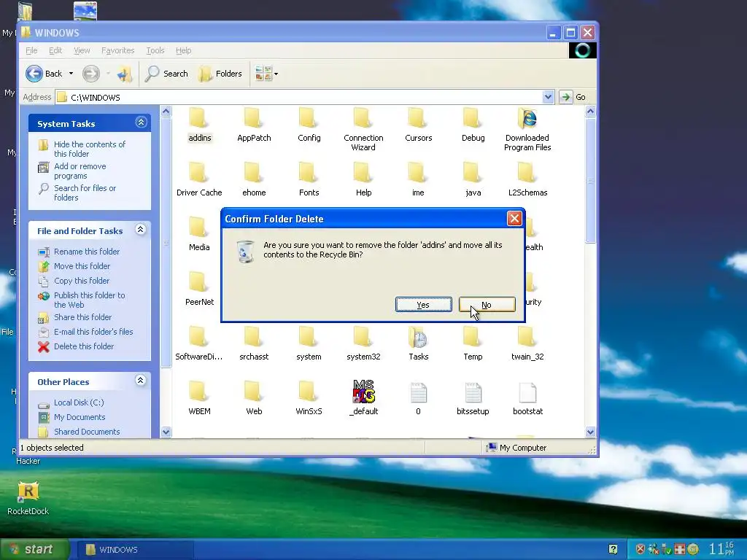
Task: Collapse the File and Folder Tasks panel
Action: coord(141,230)
